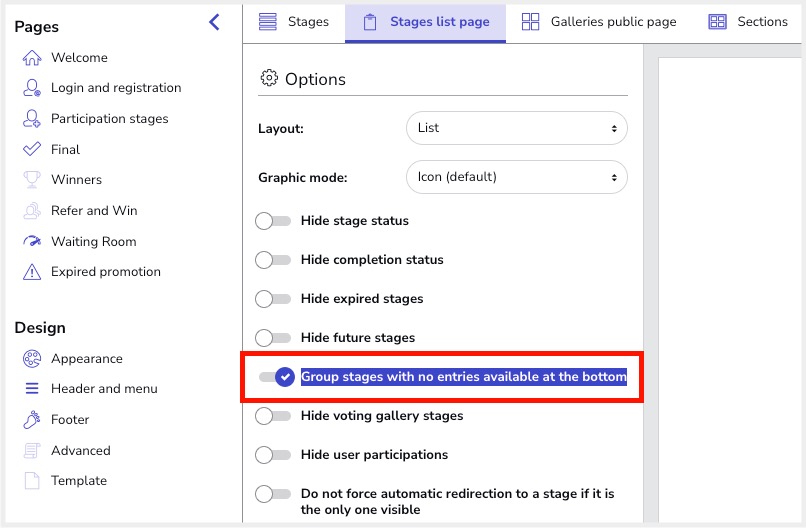Screen dimensions: 806x528
Task: Click the Refer and Win icon
Action: coord(32,211)
